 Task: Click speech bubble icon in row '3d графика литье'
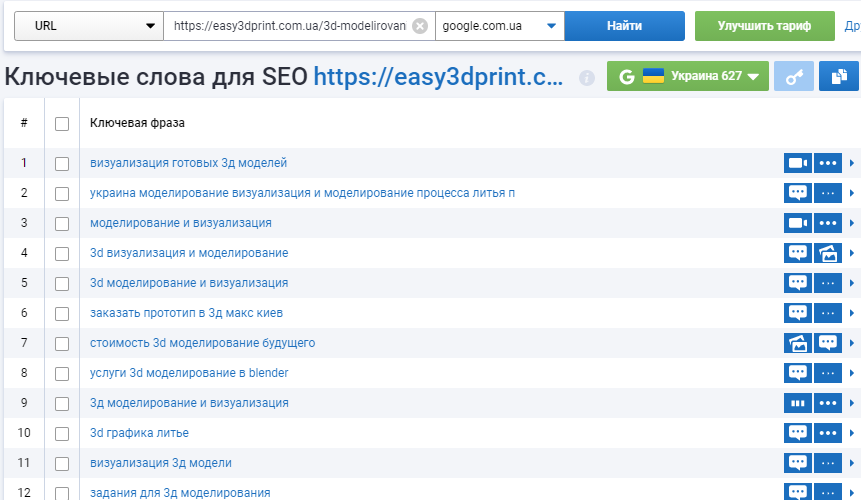(798, 432)
